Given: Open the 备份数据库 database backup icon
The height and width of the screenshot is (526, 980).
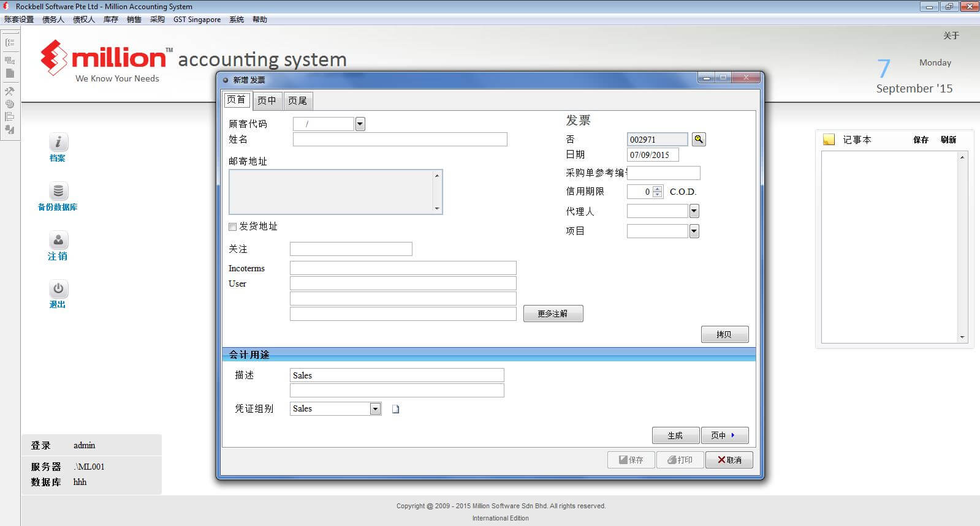Looking at the screenshot, I should pos(58,191).
